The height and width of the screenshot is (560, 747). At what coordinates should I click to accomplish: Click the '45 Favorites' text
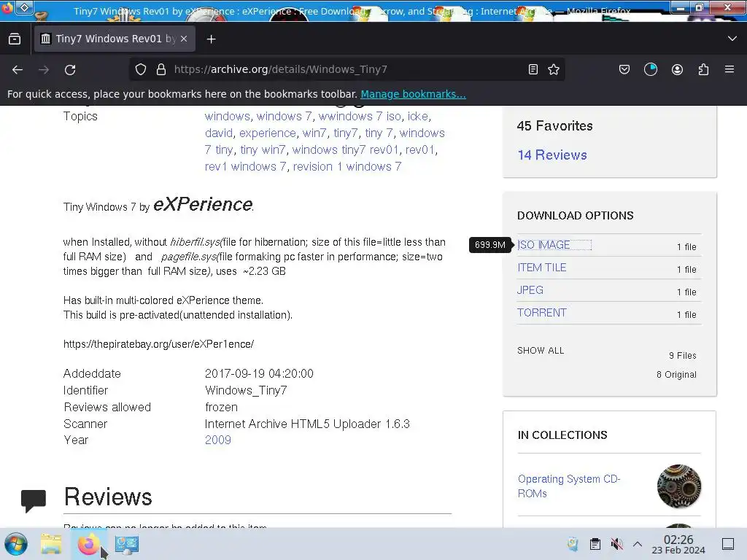point(555,125)
